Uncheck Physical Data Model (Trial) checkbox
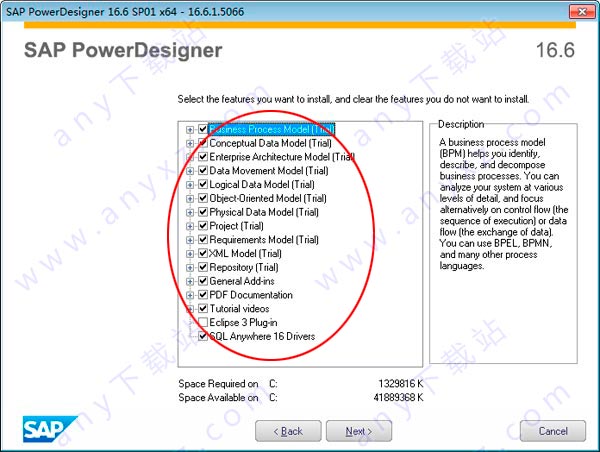The height and width of the screenshot is (452, 600). pyautogui.click(x=203, y=212)
